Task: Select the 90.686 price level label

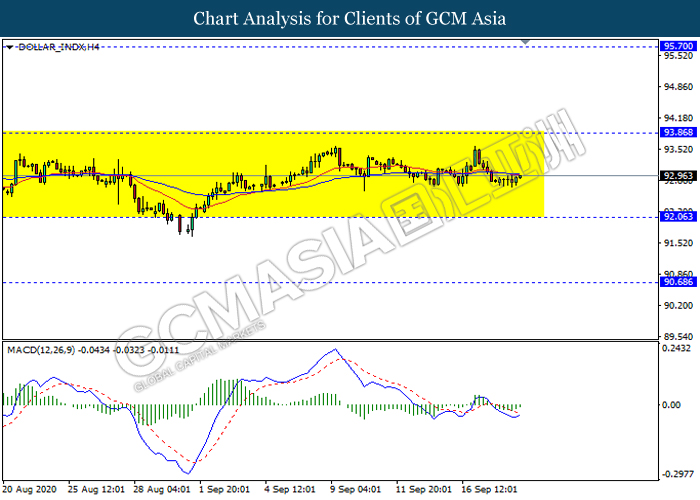Action: (678, 282)
